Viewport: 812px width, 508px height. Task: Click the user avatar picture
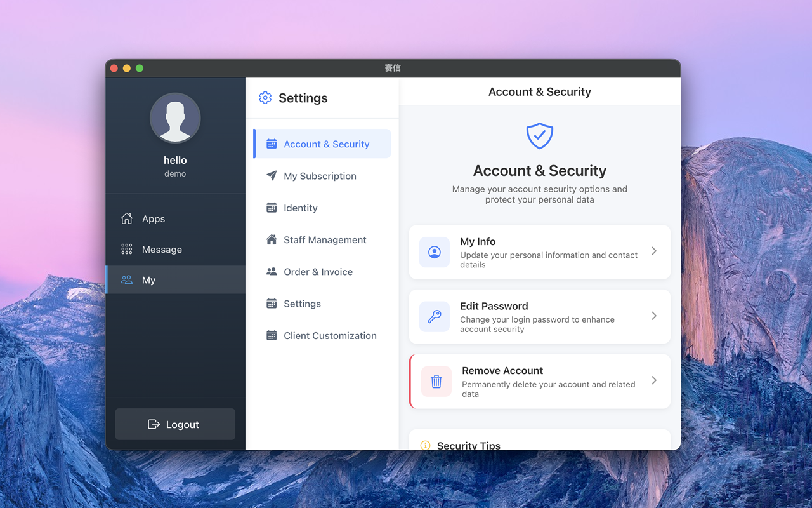point(175,118)
